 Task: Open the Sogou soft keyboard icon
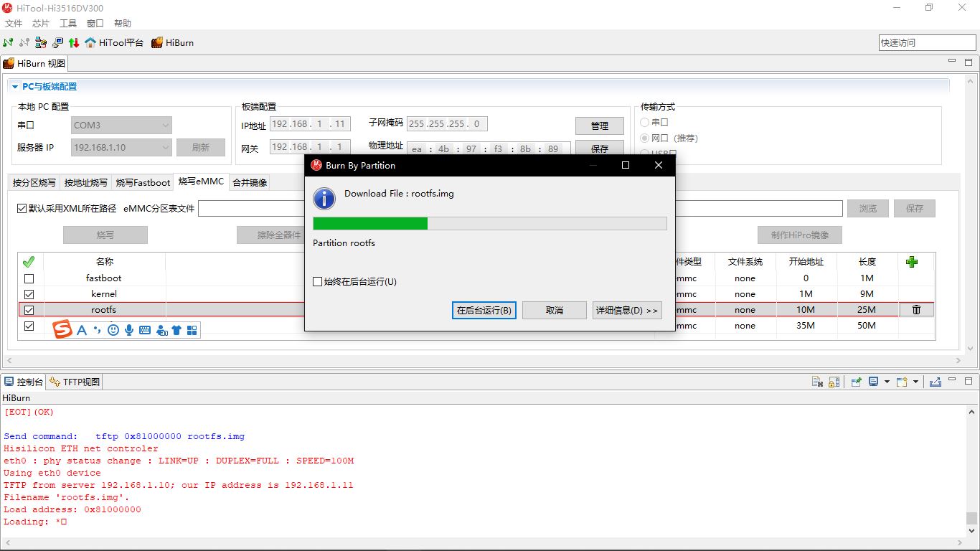(x=145, y=330)
